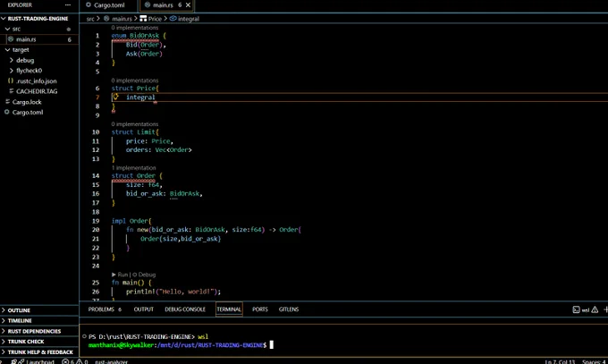Click inside the terminal prompt input
This screenshot has height=364, width=608.
click(x=272, y=345)
